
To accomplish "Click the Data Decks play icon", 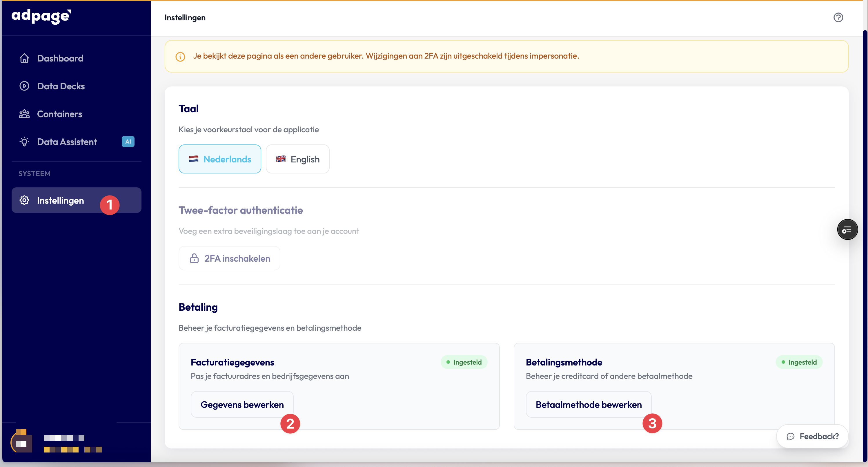I will coord(24,86).
